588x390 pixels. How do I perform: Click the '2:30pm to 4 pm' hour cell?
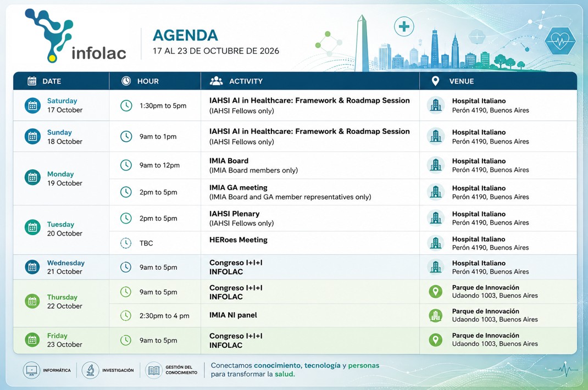164,316
